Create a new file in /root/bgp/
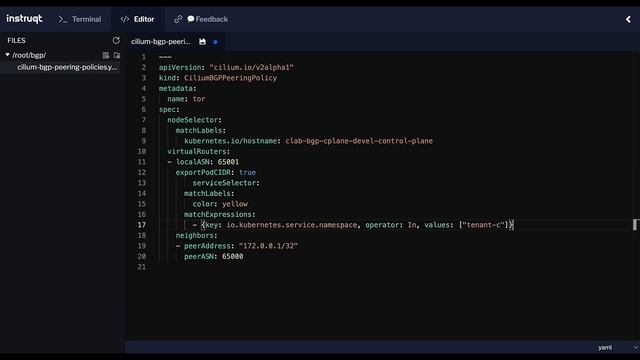Viewport: 640px width, 360px height. coord(106,55)
